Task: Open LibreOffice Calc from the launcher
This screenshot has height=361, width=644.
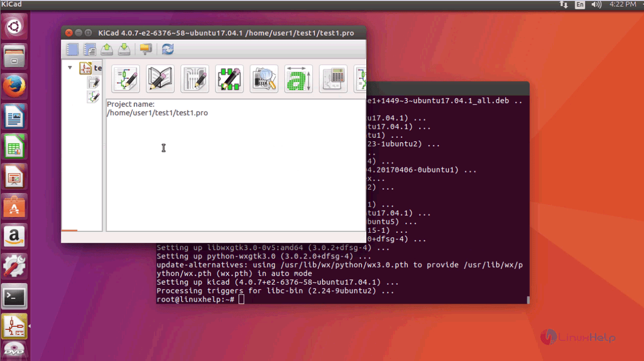Action: (15, 147)
